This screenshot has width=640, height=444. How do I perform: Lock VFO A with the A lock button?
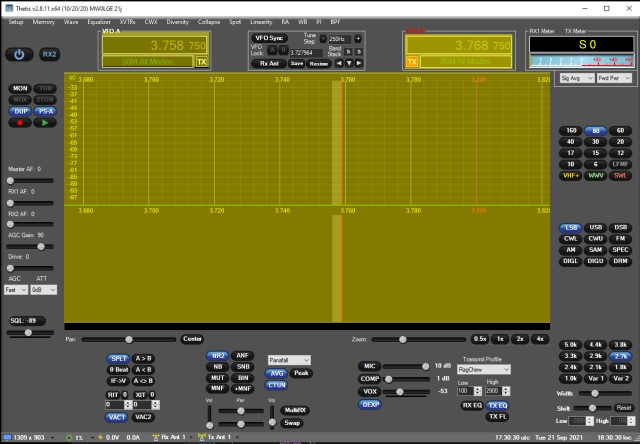(272, 50)
